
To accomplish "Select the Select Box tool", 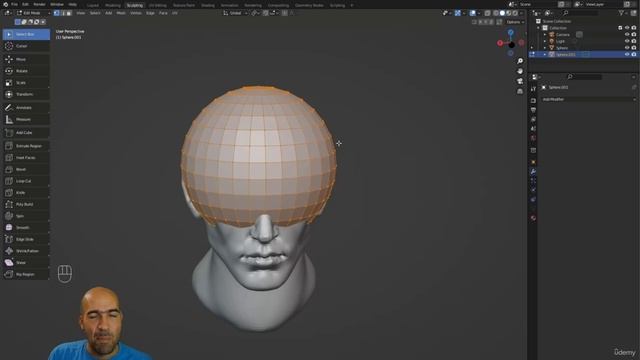I will click(x=26, y=34).
